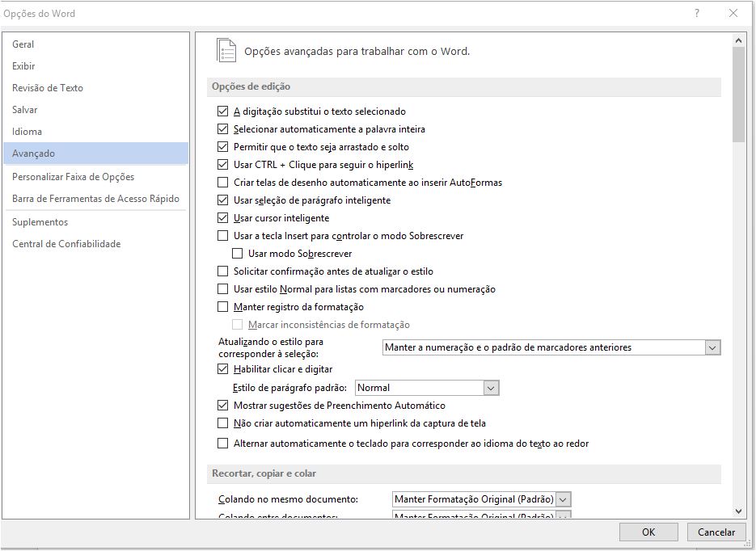The image size is (756, 551).
Task: Uncheck A digitação substitui o texto selecionado
Action: (222, 111)
